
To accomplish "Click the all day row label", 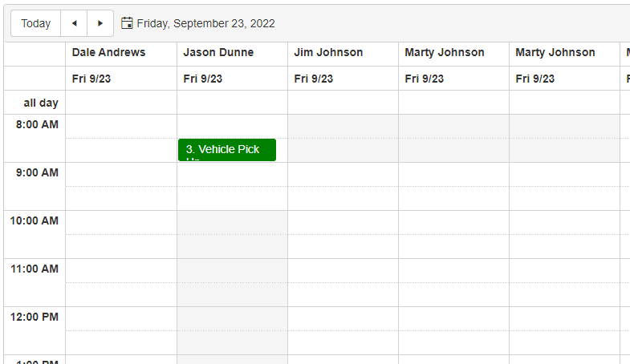I will tap(41, 103).
